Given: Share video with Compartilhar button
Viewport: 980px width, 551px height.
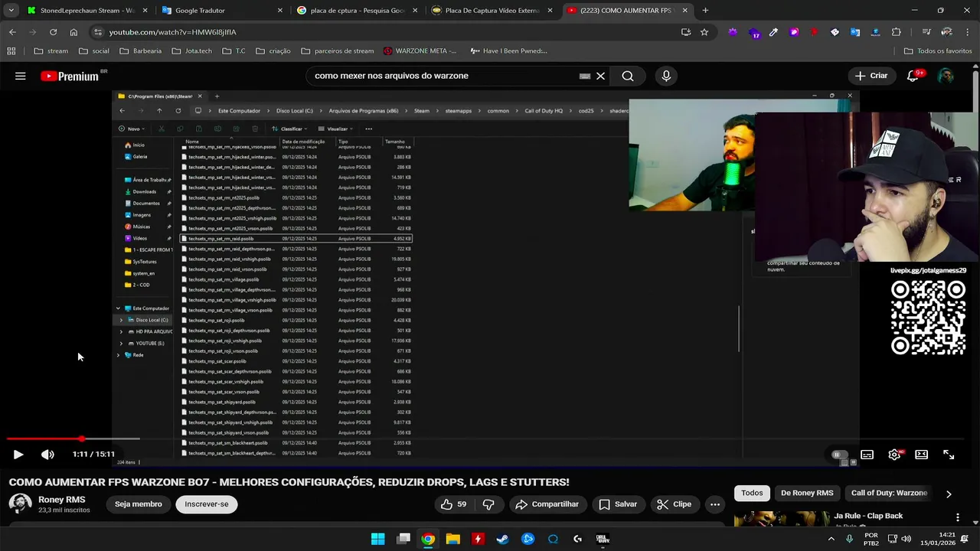Looking at the screenshot, I should click(547, 504).
